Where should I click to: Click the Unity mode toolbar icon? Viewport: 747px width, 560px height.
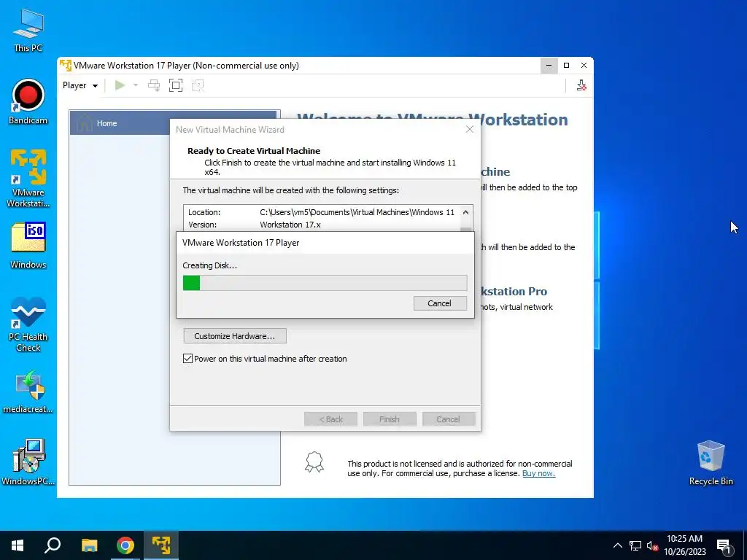tap(198, 85)
